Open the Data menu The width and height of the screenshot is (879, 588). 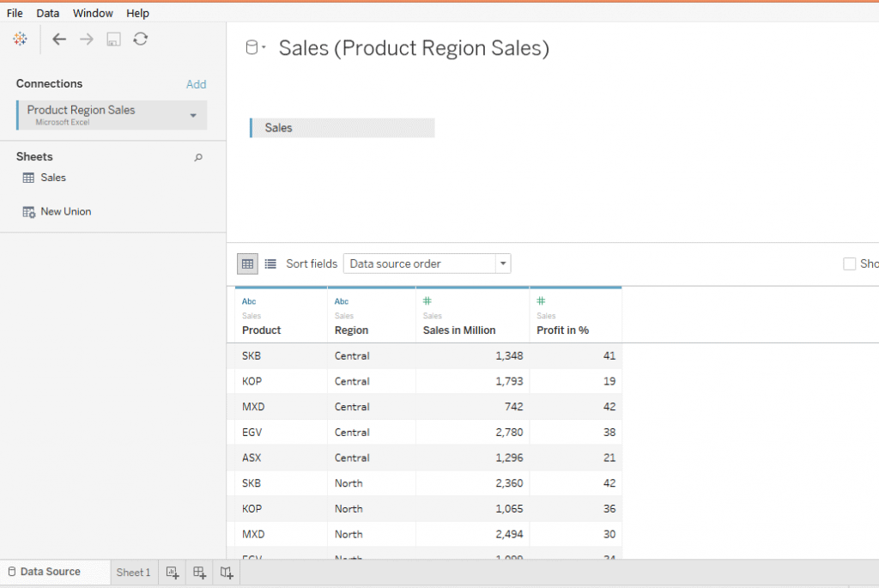tap(47, 13)
